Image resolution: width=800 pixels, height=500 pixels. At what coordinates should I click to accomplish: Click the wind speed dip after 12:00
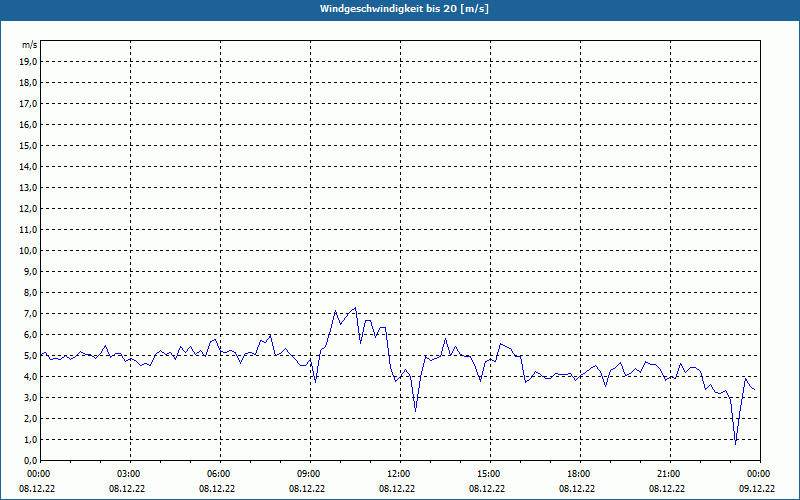[x=415, y=411]
